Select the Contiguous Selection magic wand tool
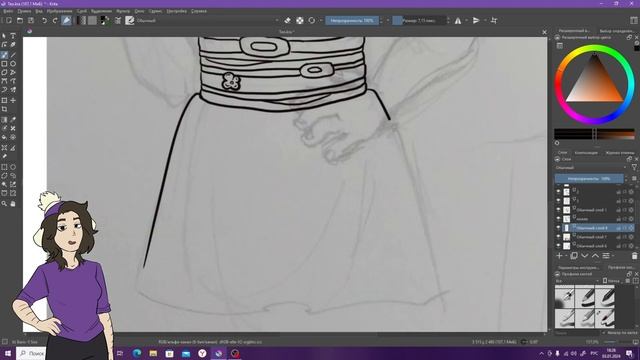The height and width of the screenshot is (360, 640). pos(4,184)
